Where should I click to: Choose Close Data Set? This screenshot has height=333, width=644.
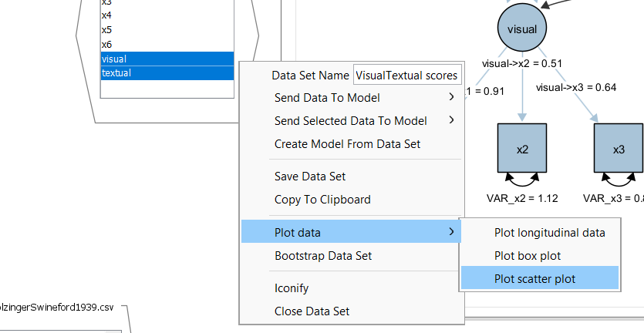pos(312,311)
